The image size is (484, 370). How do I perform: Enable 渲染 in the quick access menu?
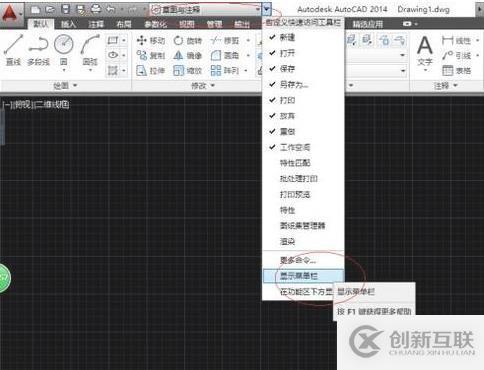303,241
